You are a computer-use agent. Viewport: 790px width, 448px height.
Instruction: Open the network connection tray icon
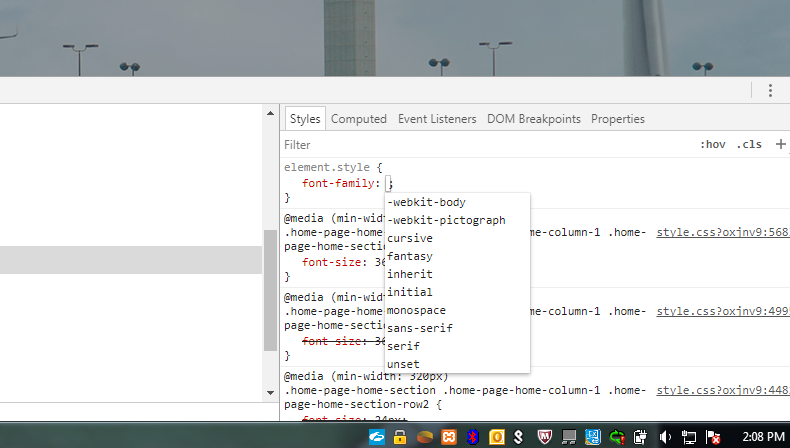point(689,437)
